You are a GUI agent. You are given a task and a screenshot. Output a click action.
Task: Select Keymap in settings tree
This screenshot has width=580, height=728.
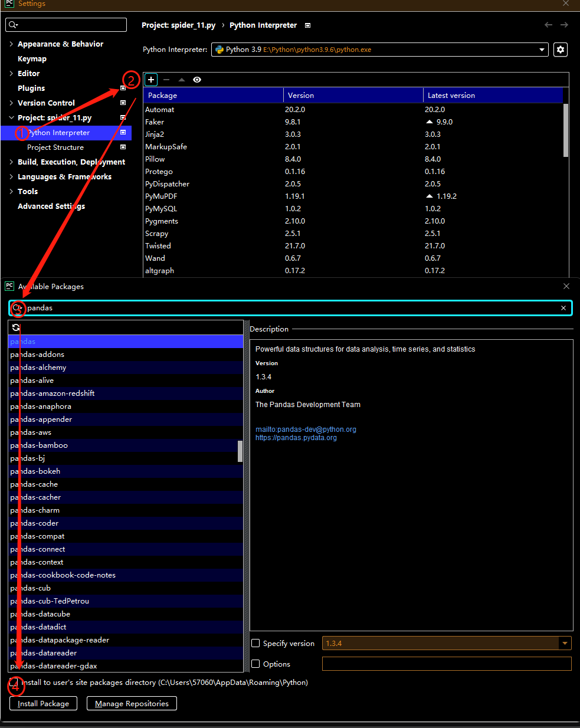(32, 58)
